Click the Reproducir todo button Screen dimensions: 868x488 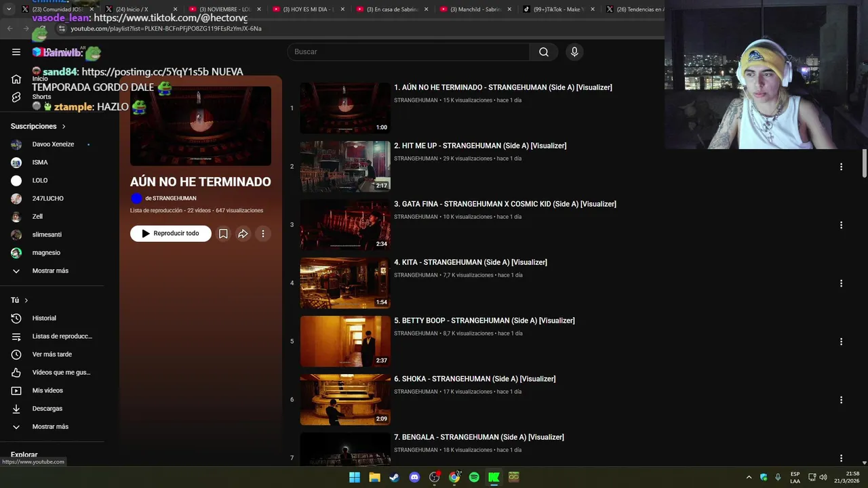[171, 233]
